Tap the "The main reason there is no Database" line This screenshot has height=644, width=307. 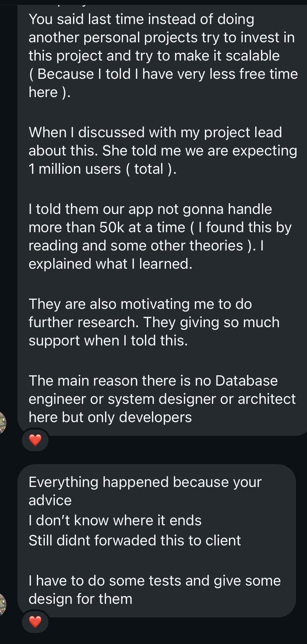coord(153,381)
